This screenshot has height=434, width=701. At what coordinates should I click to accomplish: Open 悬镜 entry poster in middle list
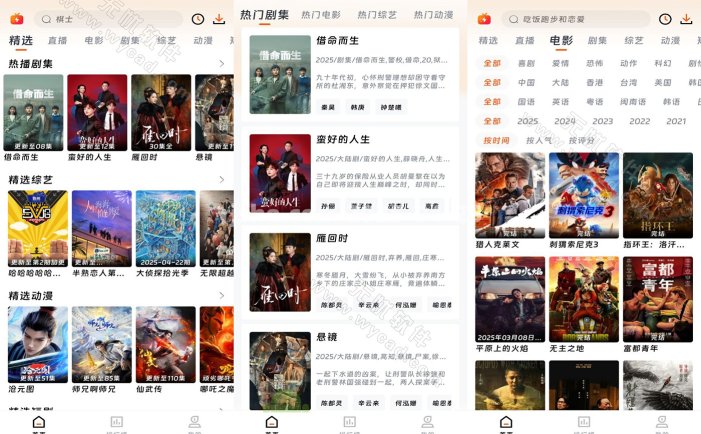(x=280, y=371)
